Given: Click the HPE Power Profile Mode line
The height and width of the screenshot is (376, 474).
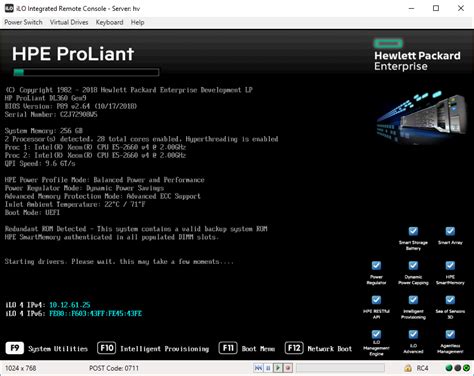Looking at the screenshot, I should click(104, 180).
